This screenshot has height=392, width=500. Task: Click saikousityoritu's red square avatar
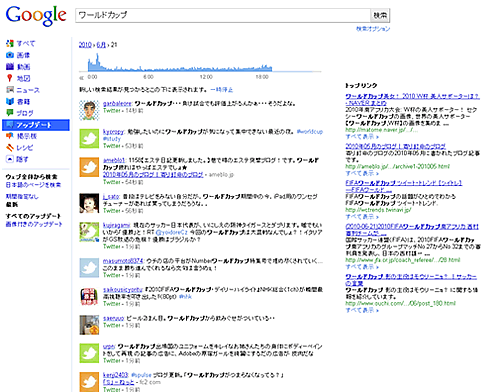pos(89,296)
